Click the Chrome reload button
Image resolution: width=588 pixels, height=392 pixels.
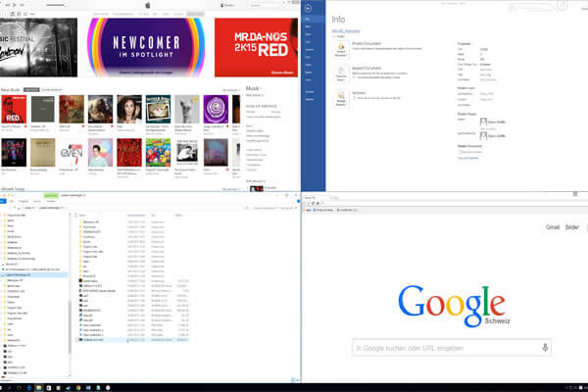(314, 203)
